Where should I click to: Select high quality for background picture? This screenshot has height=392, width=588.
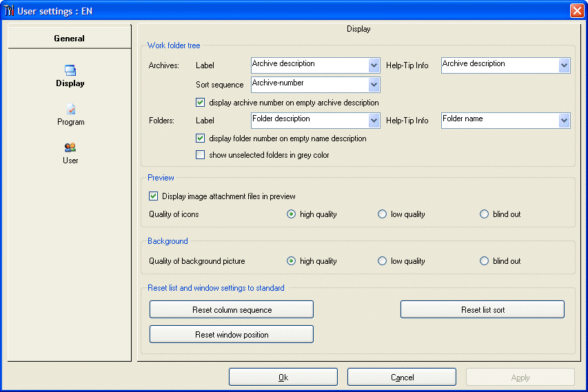tap(291, 261)
